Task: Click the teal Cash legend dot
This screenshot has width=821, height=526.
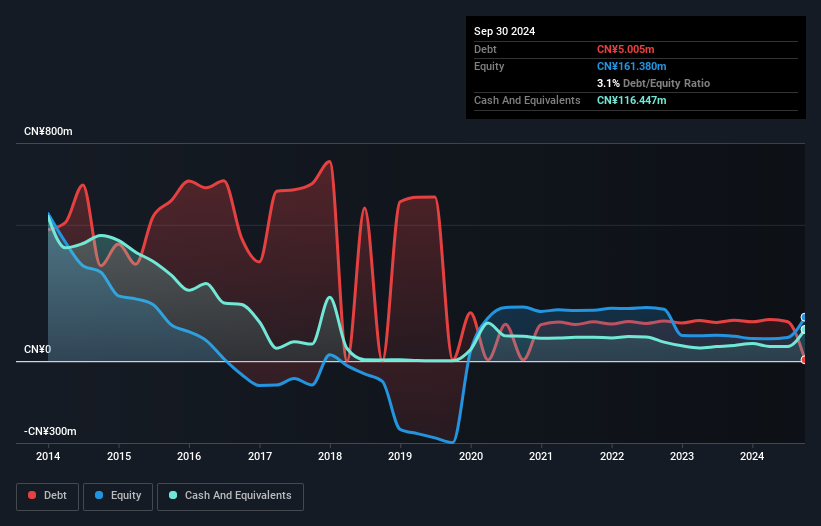Action: [173, 495]
